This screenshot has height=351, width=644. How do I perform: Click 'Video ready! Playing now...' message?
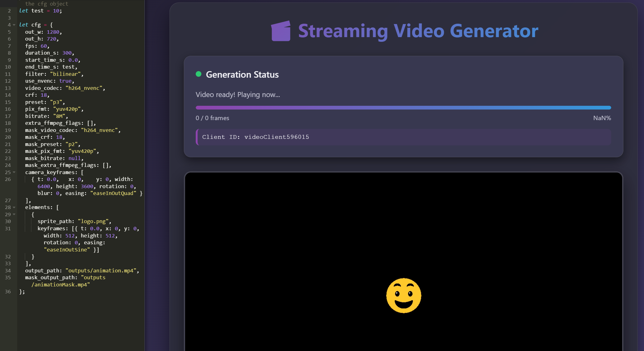(238, 95)
